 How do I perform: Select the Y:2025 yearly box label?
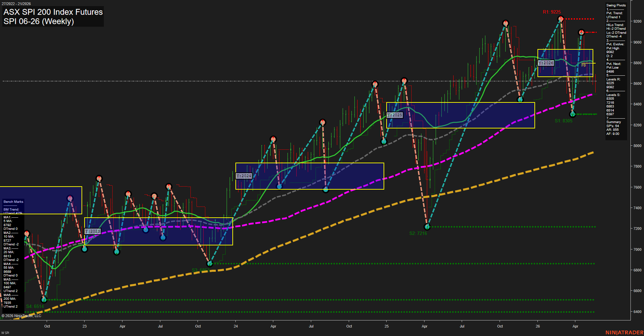tap(395, 115)
